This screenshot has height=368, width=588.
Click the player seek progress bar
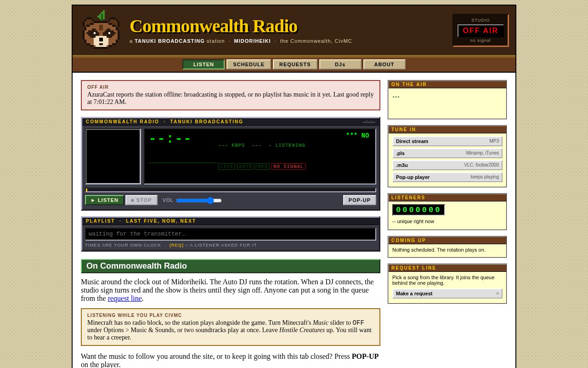[231, 190]
